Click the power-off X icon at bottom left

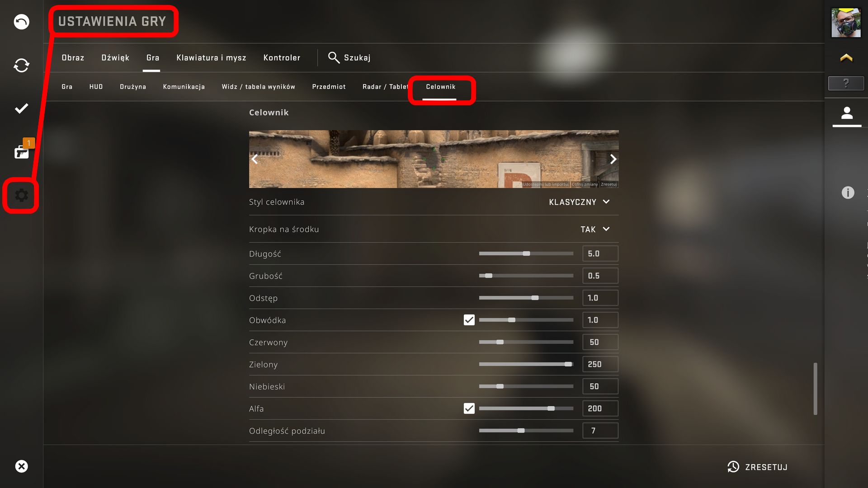21,466
